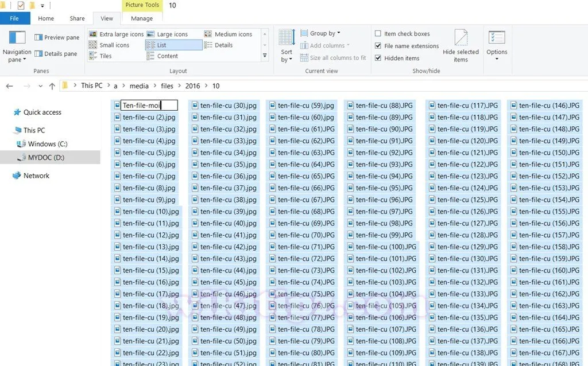The height and width of the screenshot is (366, 588).
Task: Select file ten-file-cu (30).jpg
Action: pyautogui.click(x=224, y=106)
